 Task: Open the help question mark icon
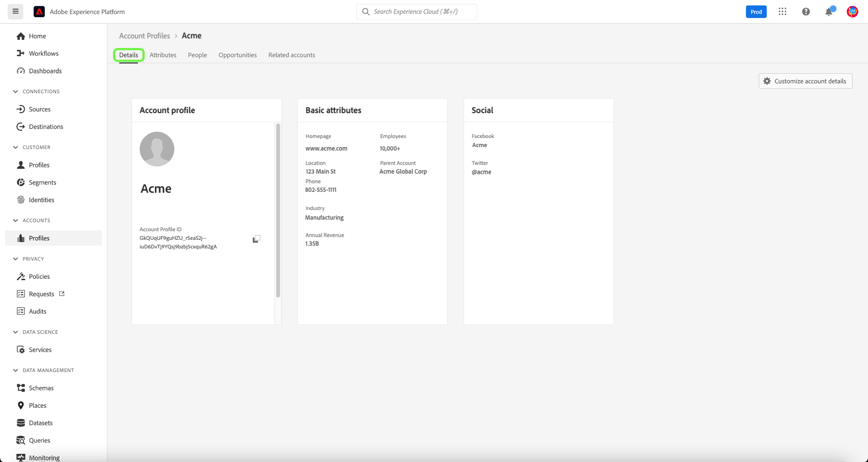(806, 12)
